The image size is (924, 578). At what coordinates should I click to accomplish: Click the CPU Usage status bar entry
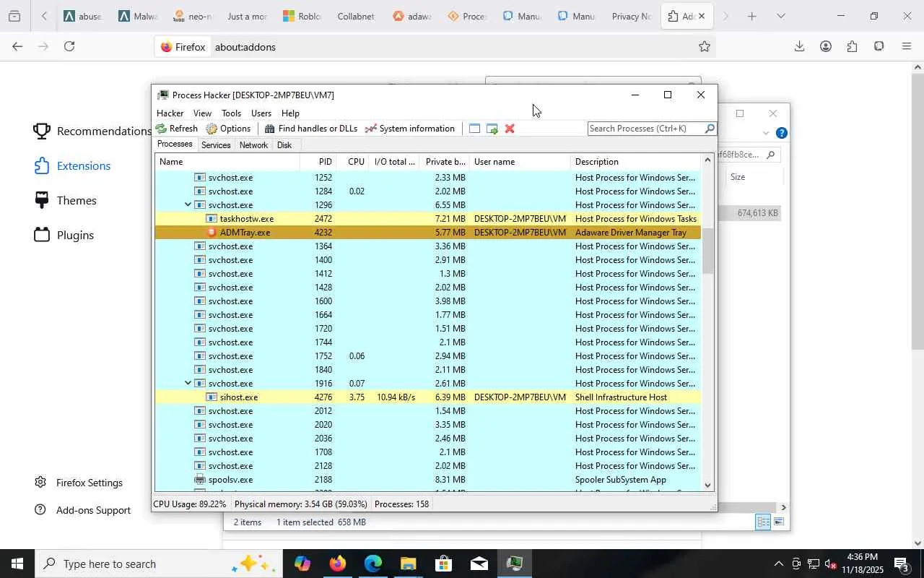tap(190, 504)
